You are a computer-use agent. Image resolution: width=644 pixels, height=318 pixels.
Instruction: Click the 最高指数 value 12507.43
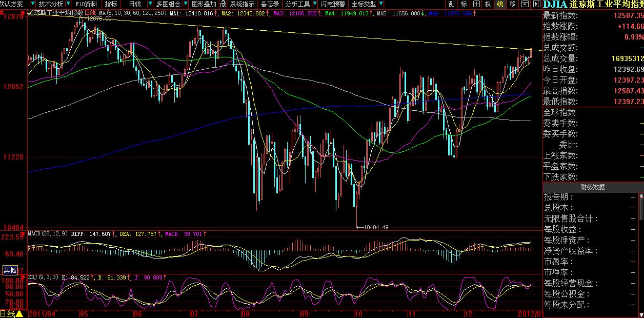coord(628,91)
